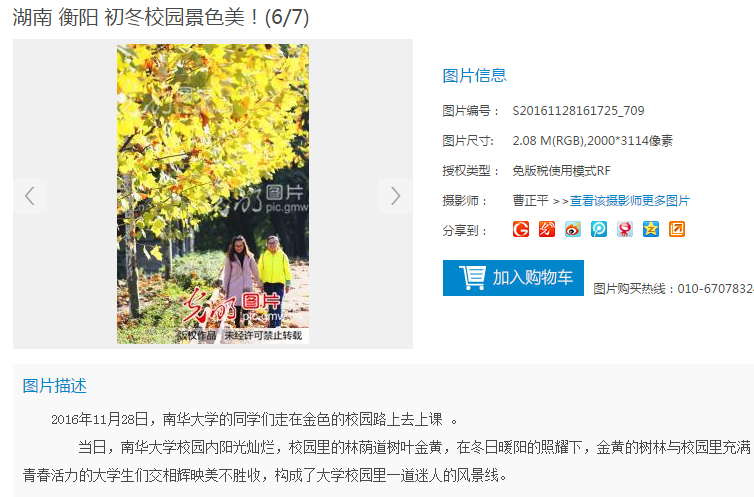Select photographer name 曹正平
754x497 pixels.
pyautogui.click(x=530, y=200)
